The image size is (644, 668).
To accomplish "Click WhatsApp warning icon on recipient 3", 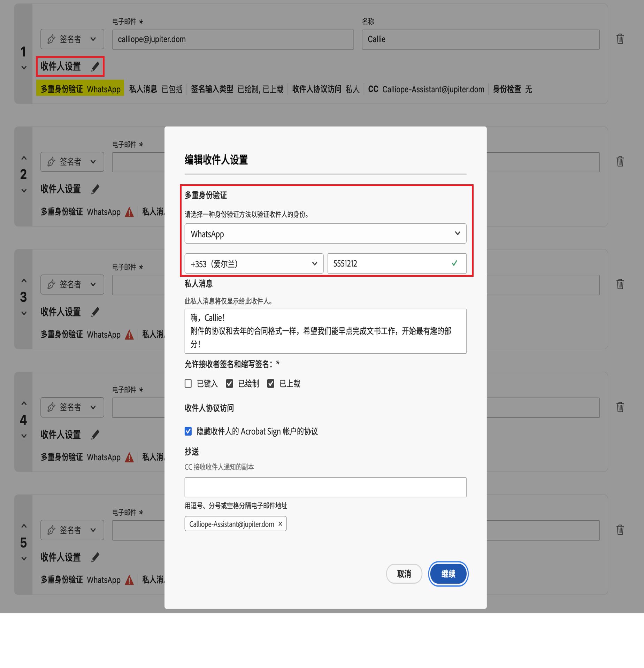I will tap(129, 335).
